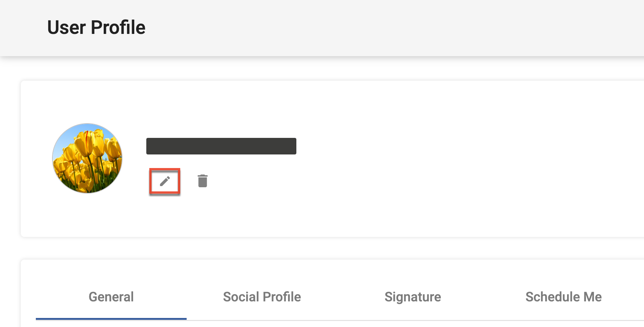644x327 pixels.
Task: Click the dark name field beside avatar
Action: tap(221, 146)
